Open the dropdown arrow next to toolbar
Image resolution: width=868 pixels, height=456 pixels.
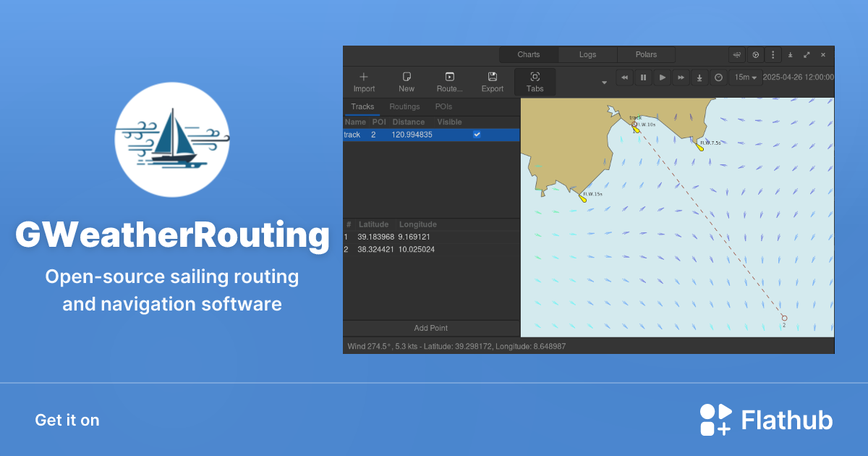click(x=604, y=82)
